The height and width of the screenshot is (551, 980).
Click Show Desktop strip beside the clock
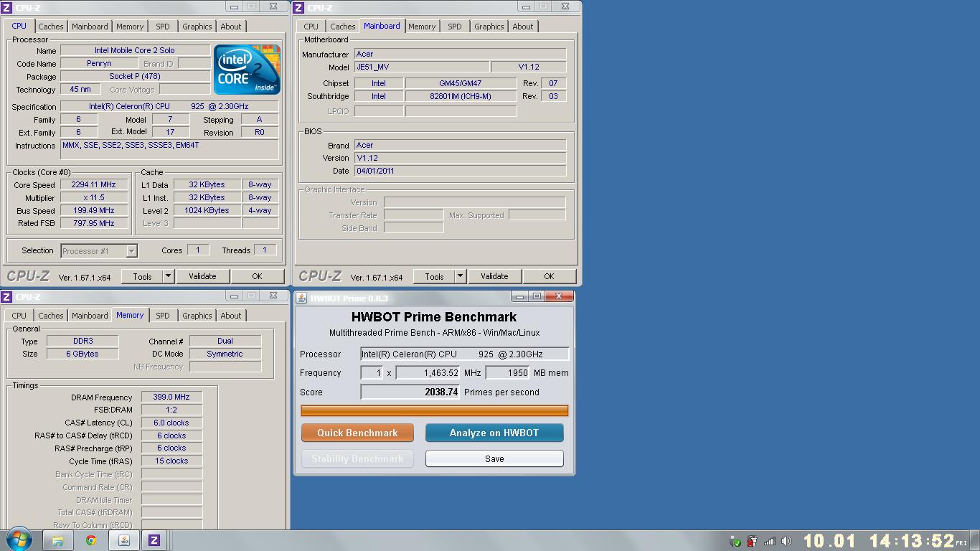click(x=975, y=541)
